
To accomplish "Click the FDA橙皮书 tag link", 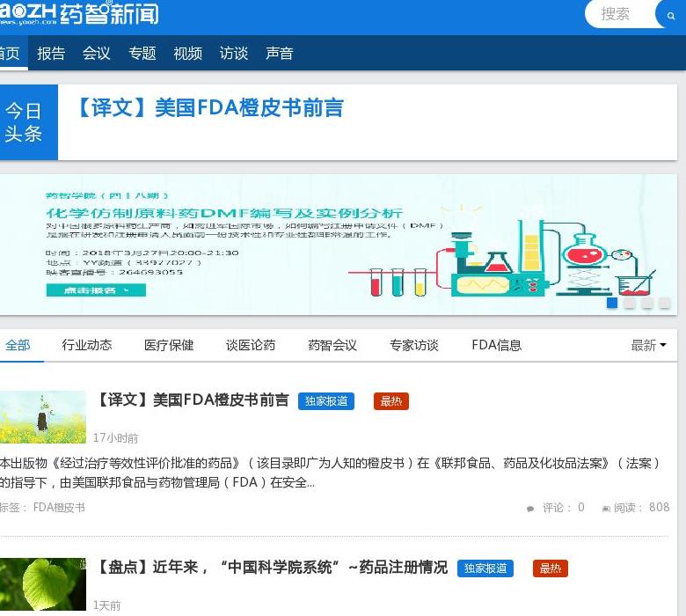I will coord(59,508).
